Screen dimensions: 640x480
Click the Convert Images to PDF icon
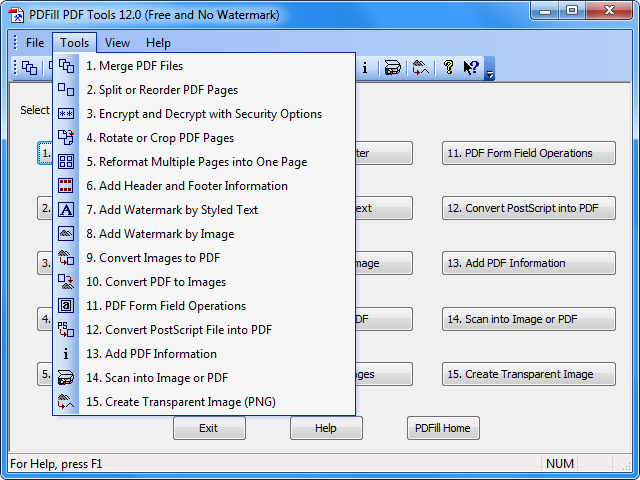pos(66,258)
